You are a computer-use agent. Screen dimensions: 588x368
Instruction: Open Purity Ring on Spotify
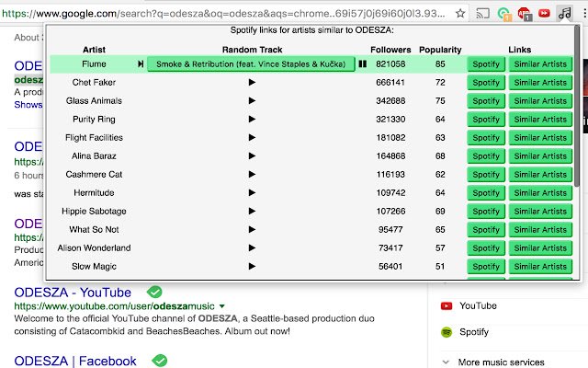coord(486,120)
